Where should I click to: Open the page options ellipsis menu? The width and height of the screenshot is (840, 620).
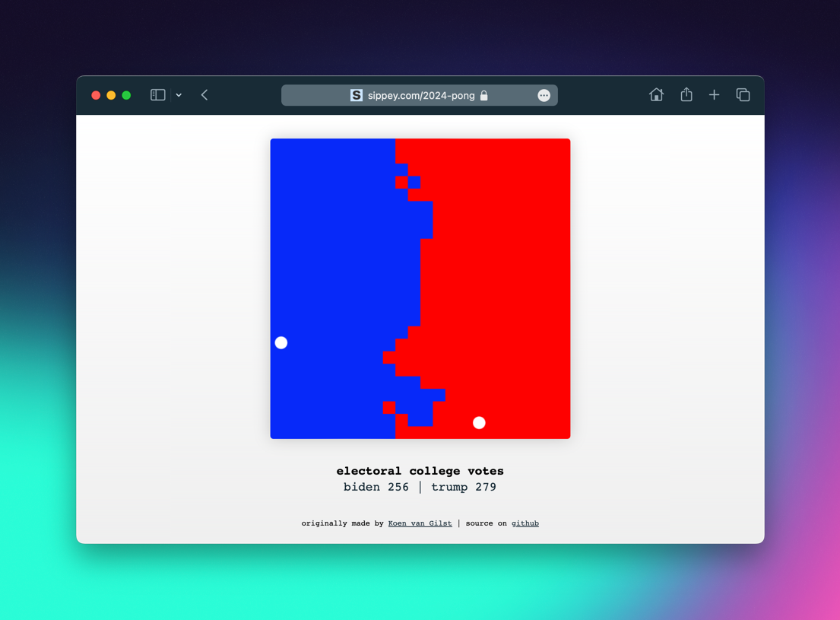544,95
